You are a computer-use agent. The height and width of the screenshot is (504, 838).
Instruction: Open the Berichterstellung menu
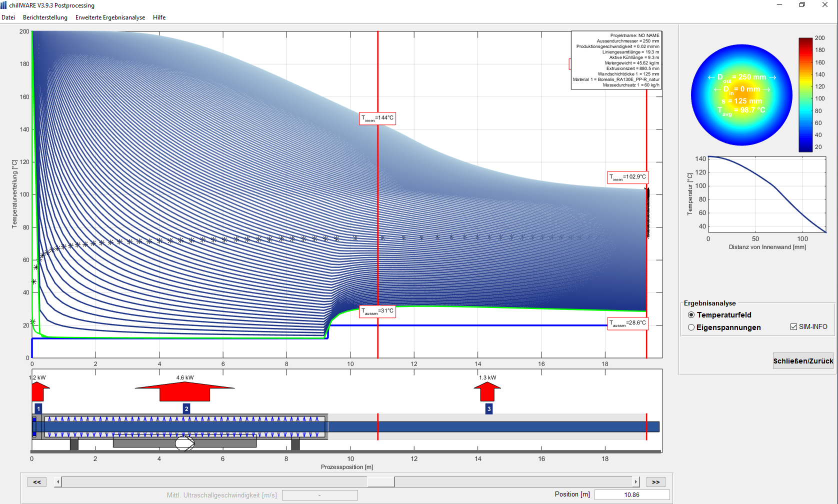tap(45, 17)
